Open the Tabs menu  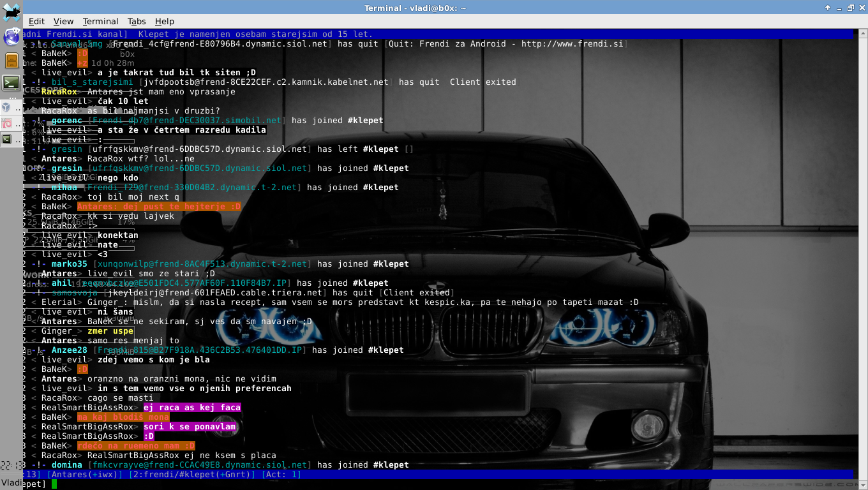pyautogui.click(x=137, y=21)
